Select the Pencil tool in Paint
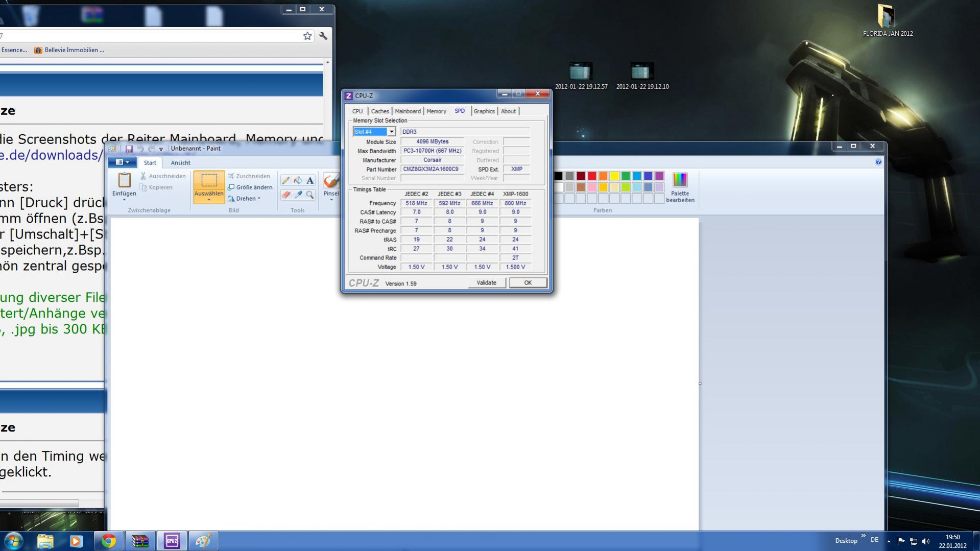 [x=286, y=180]
